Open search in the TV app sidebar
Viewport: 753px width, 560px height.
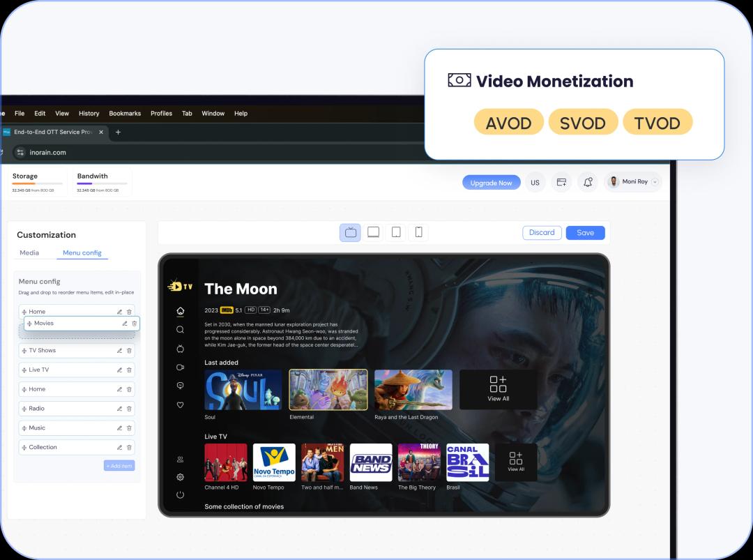(181, 330)
